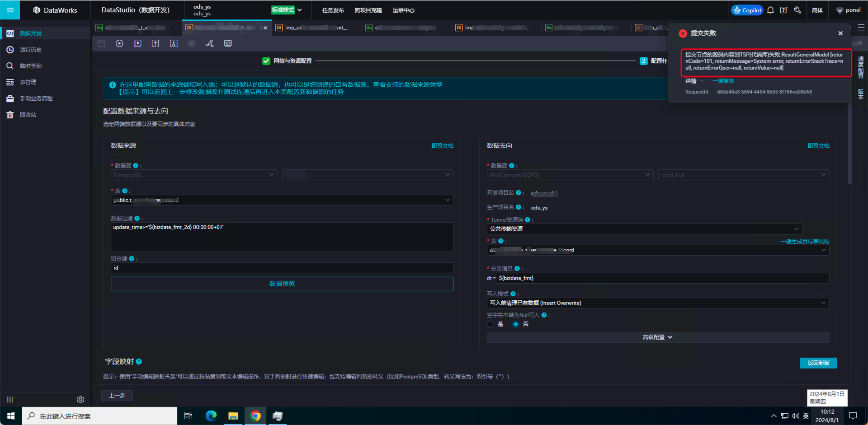Click the 上一步 button

click(117, 396)
